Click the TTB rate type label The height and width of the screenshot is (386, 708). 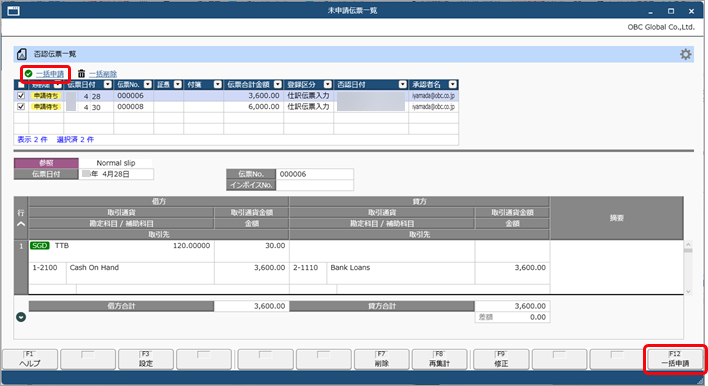(x=62, y=246)
